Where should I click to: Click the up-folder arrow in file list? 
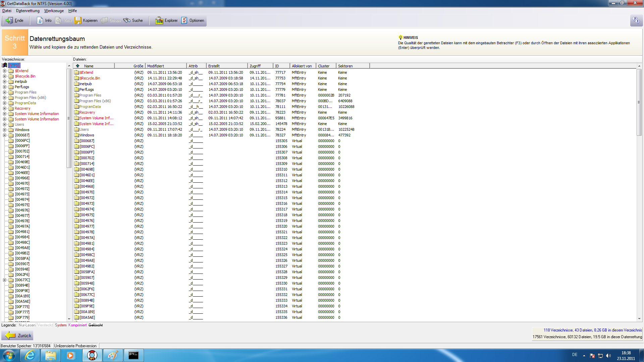pyautogui.click(x=77, y=66)
